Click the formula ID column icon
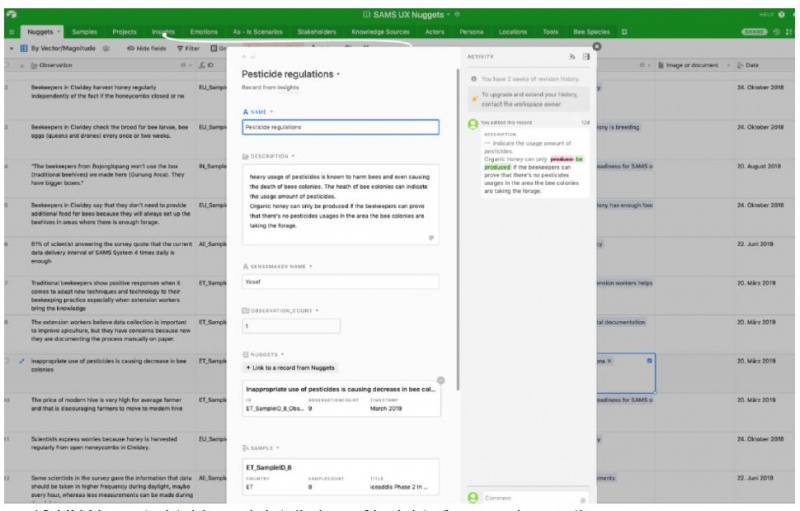Screen dimensions: 800x511 tap(202, 65)
